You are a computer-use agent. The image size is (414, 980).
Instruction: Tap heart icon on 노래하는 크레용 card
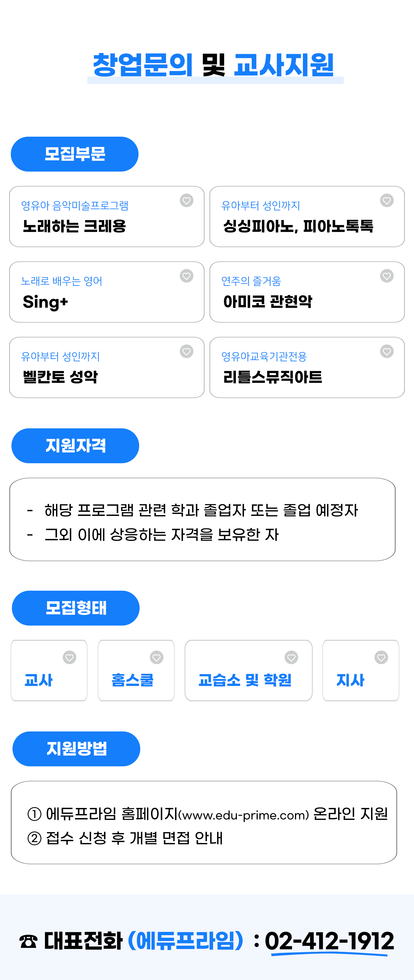(x=187, y=200)
